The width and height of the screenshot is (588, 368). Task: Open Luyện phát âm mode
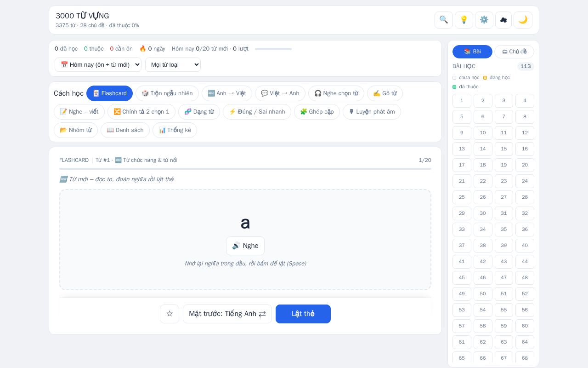click(372, 112)
